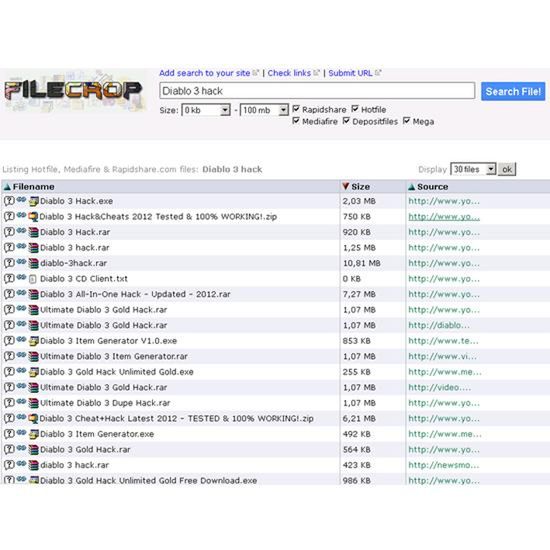Click the search field containing Diablo 3 hack
This screenshot has width=550, height=550.
317,91
